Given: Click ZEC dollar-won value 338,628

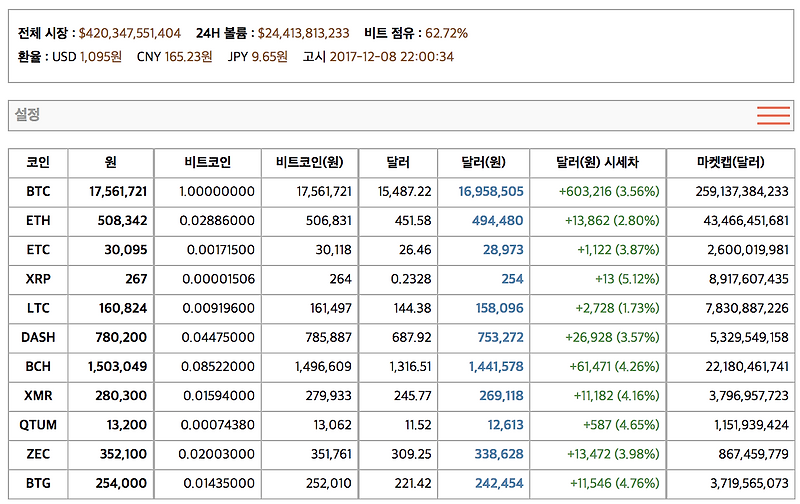Looking at the screenshot, I should point(499,454).
